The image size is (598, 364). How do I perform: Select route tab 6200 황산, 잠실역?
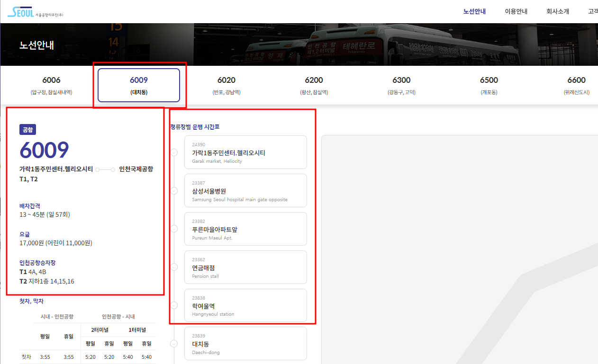pyautogui.click(x=314, y=85)
